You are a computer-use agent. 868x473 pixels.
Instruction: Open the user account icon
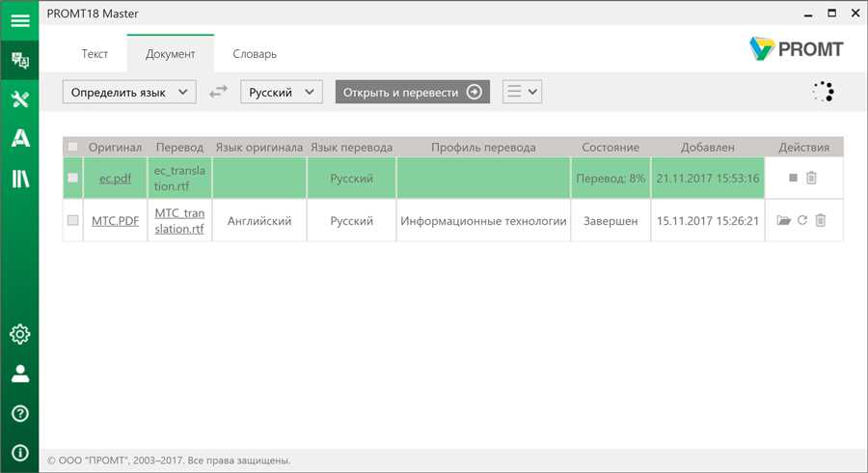[x=20, y=374]
